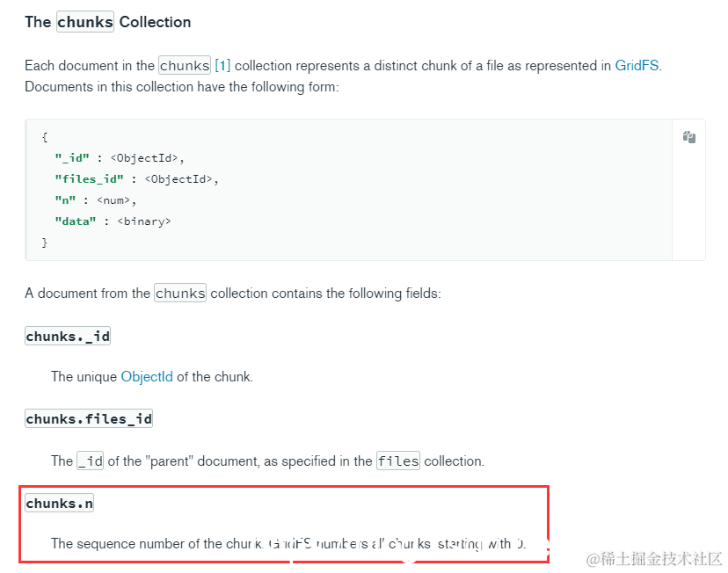Click the "_id" key in code block
The image size is (728, 573).
tap(72, 158)
